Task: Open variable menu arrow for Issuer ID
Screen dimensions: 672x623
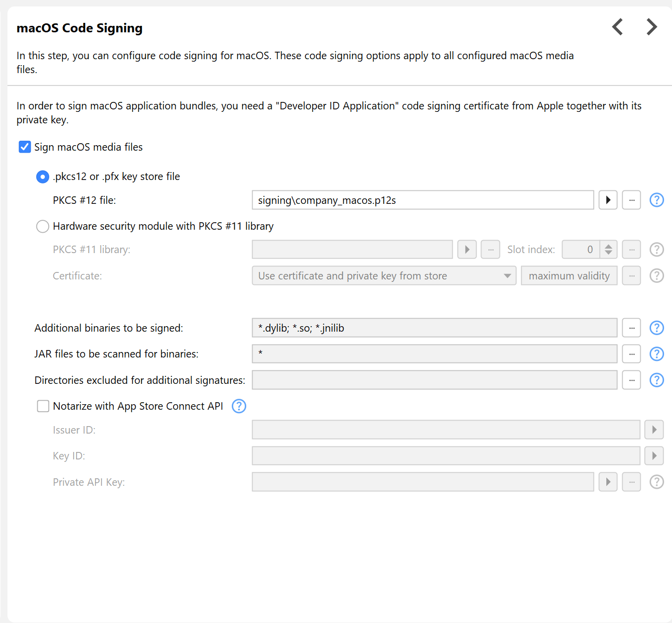Action: (654, 430)
